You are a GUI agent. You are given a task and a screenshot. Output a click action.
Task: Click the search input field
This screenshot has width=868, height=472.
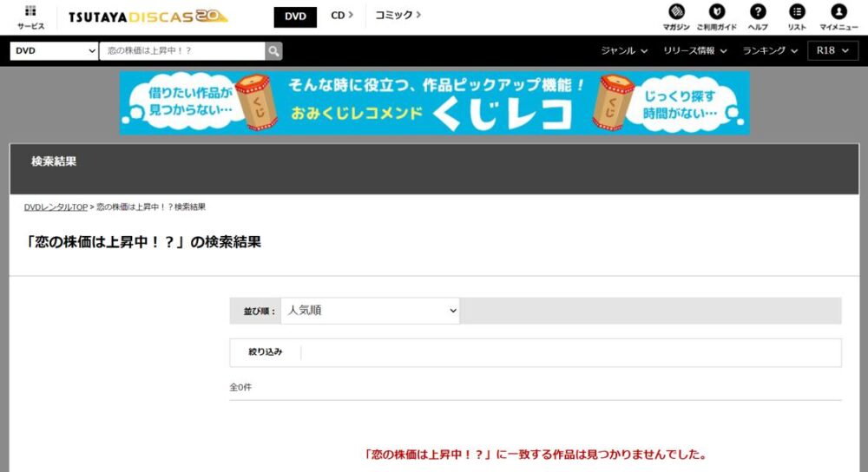point(182,51)
